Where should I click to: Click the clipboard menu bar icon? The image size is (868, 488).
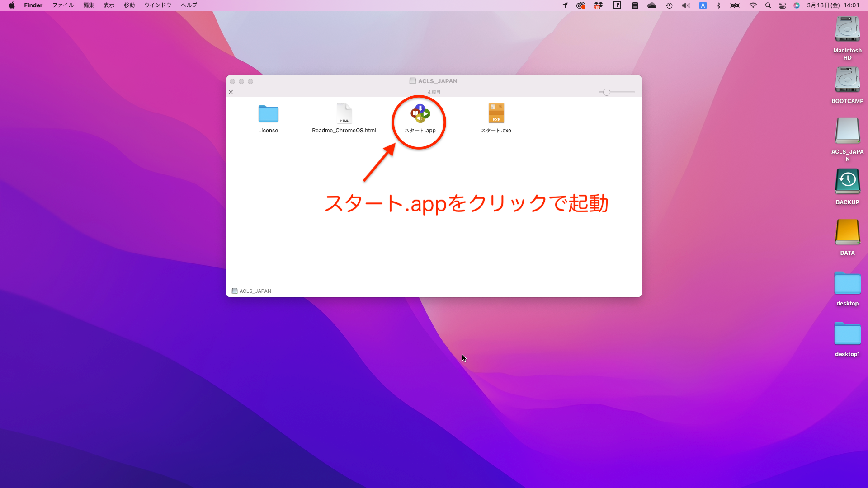pyautogui.click(x=635, y=5)
